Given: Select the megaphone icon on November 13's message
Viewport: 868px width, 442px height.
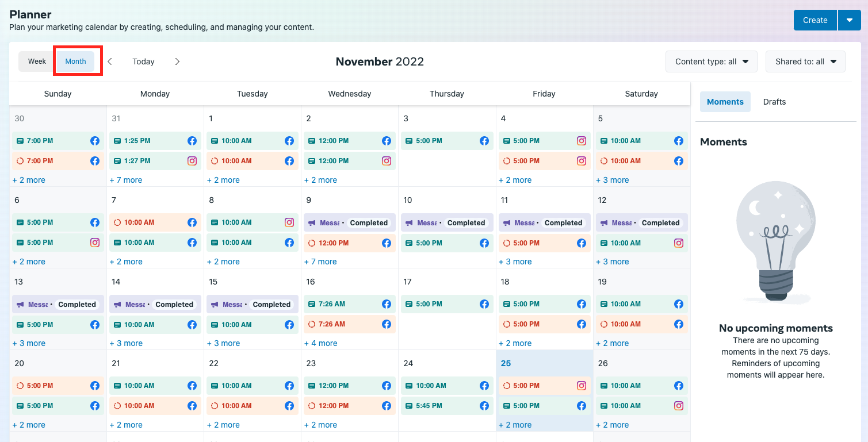Looking at the screenshot, I should point(20,305).
